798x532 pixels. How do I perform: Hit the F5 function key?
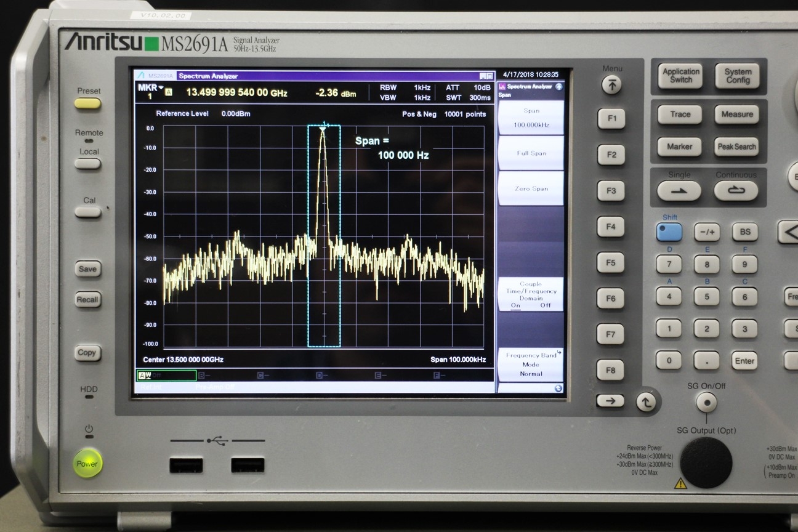point(611,263)
